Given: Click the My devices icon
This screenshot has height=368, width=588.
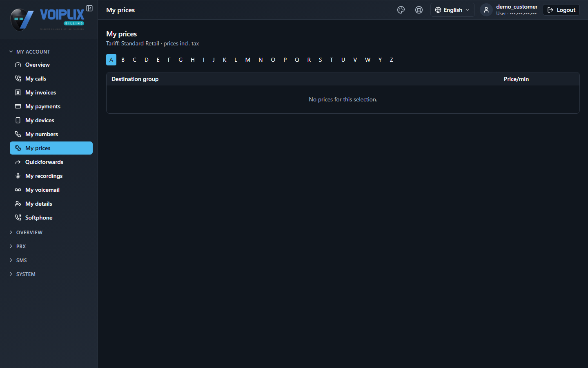Looking at the screenshot, I should click(18, 120).
